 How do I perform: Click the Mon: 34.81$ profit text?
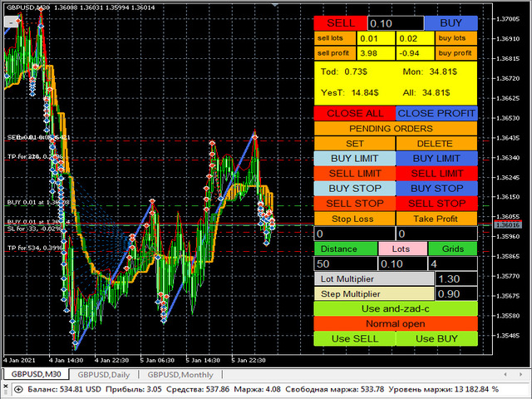(x=430, y=71)
